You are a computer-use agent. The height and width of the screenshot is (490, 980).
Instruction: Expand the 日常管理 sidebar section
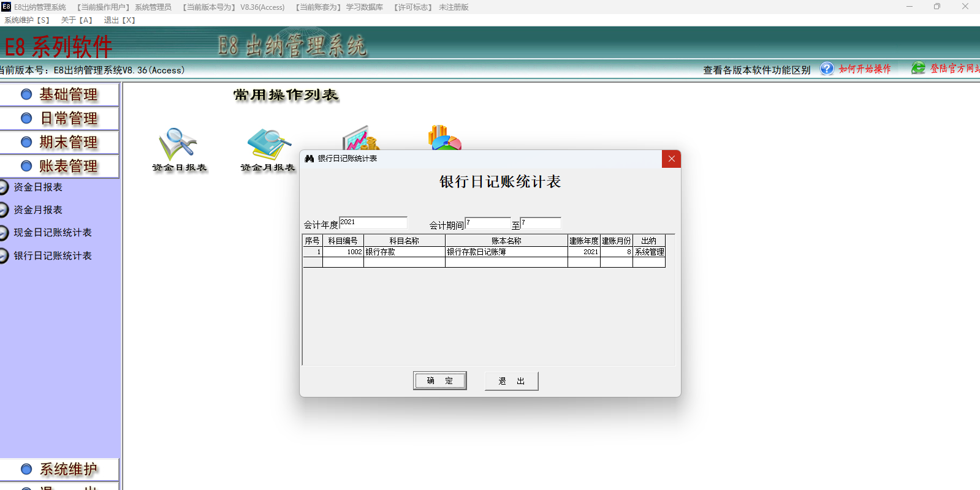click(x=59, y=118)
